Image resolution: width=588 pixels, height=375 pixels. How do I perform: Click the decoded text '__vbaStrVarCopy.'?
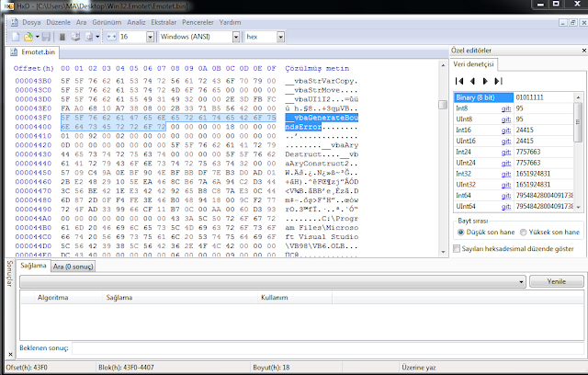click(322, 81)
